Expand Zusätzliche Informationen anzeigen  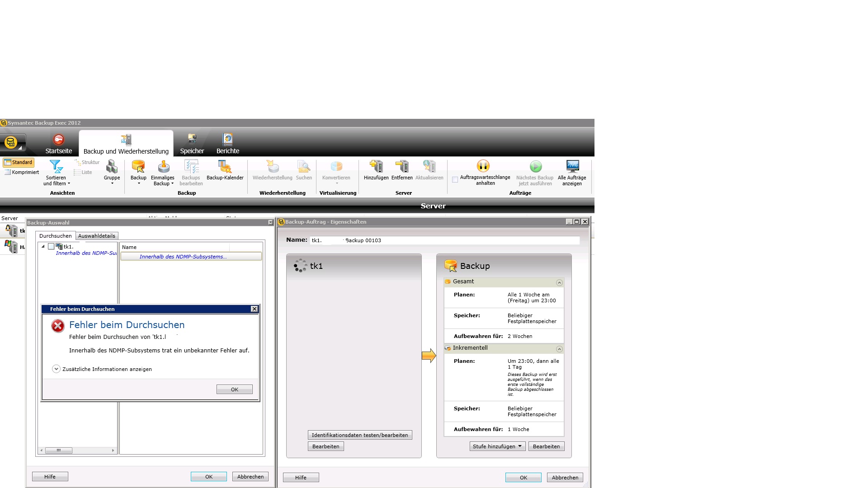click(x=56, y=369)
